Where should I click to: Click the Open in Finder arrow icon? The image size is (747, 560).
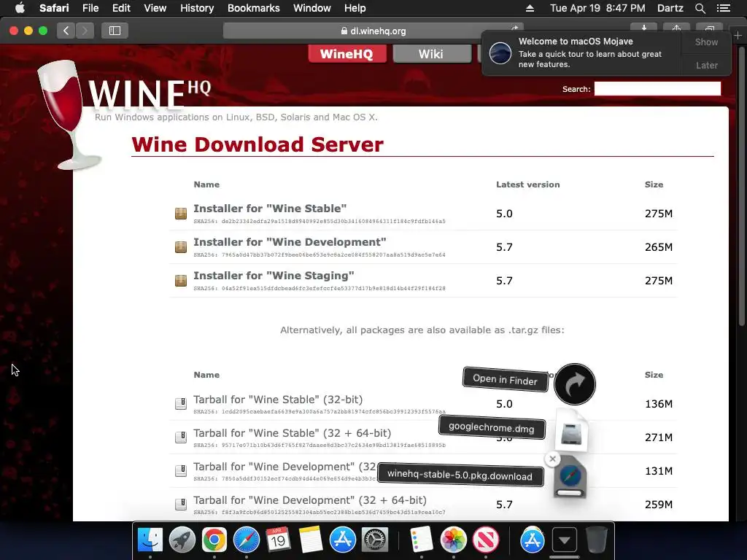[575, 384]
